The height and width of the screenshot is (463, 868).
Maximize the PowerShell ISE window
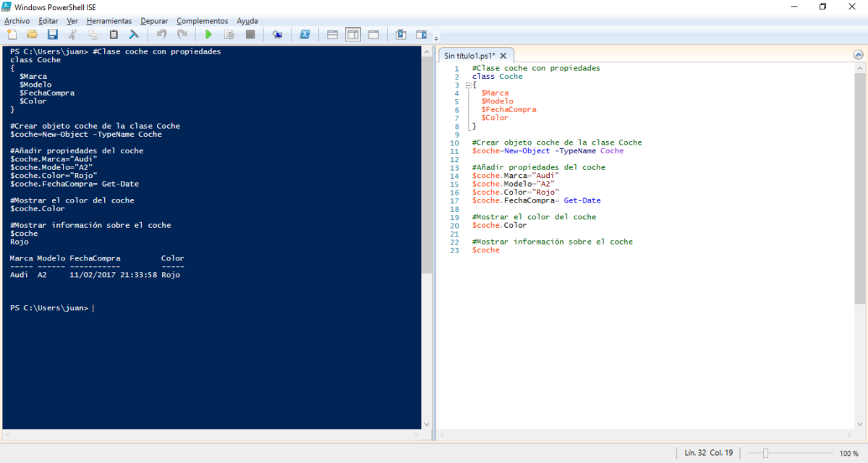point(822,7)
